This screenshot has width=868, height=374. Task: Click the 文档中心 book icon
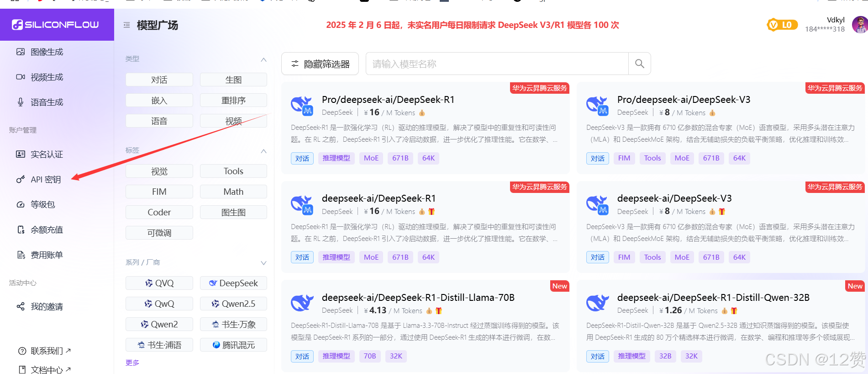[22, 369]
